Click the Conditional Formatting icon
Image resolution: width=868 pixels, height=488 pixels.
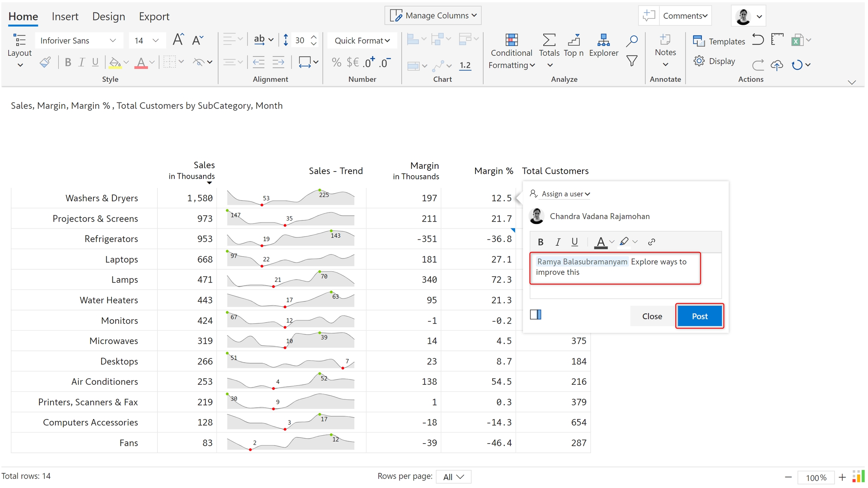(511, 40)
